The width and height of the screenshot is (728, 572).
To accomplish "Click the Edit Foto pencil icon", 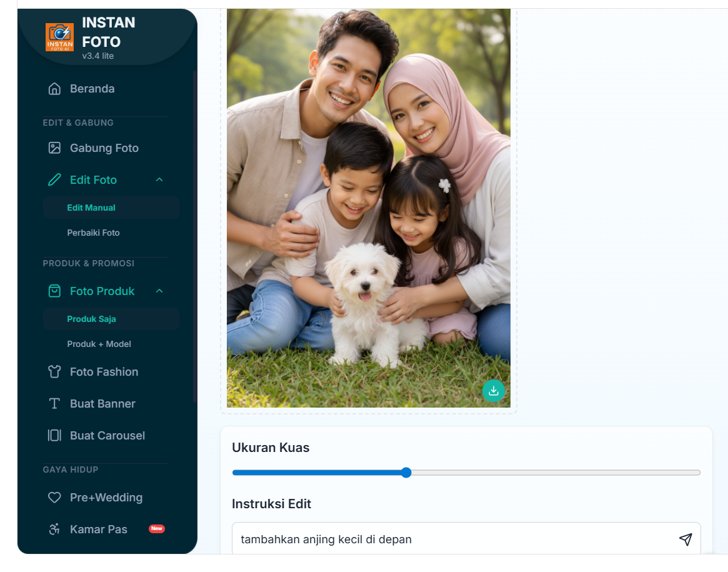I will point(54,180).
